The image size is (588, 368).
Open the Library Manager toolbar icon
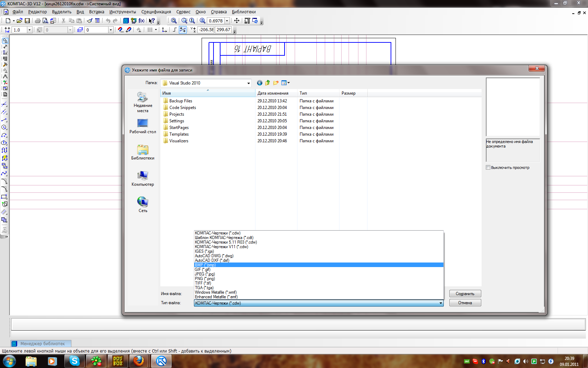click(126, 21)
